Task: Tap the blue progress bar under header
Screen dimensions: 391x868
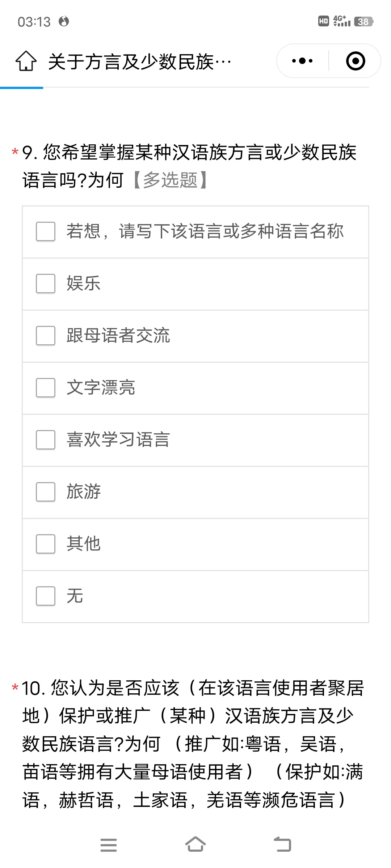Action: [x=22, y=88]
